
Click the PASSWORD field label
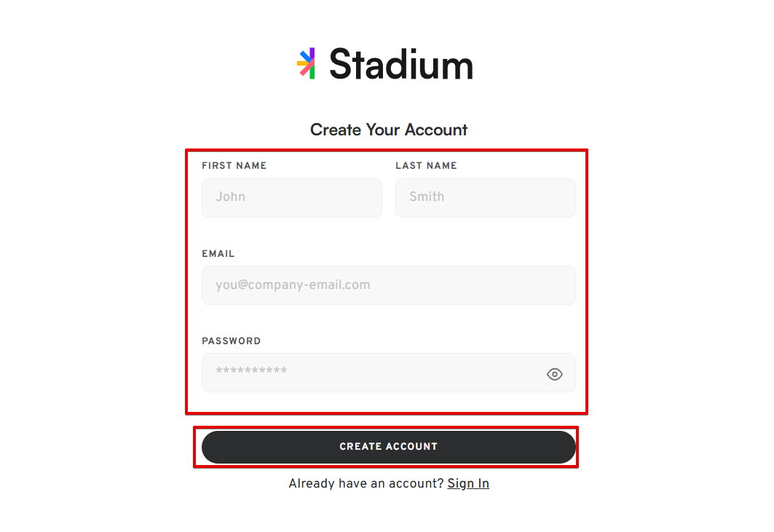point(231,341)
